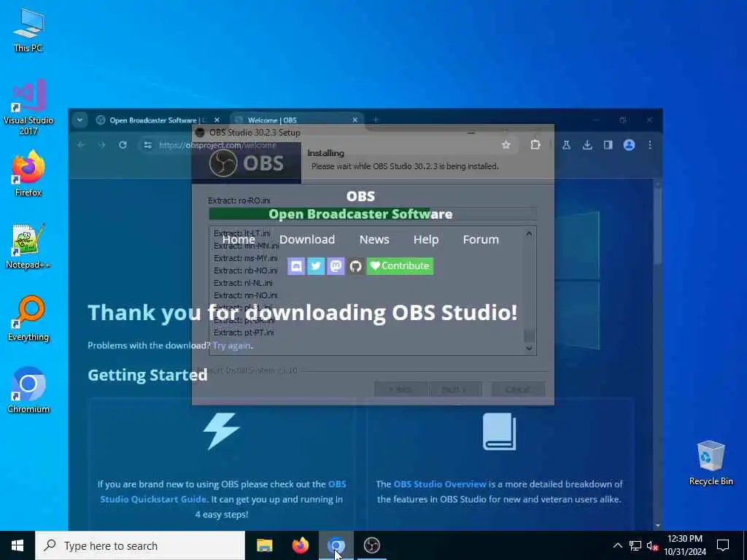Open Firefox from the taskbar

coord(300,545)
